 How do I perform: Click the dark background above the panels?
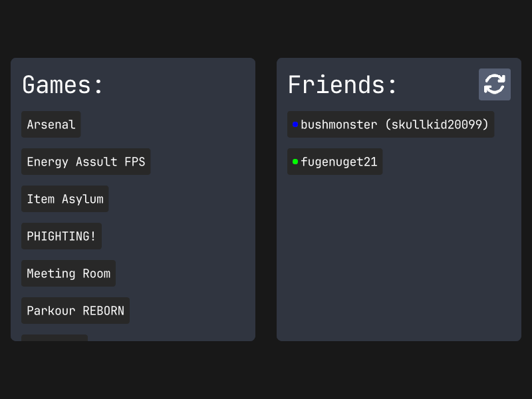point(266,27)
